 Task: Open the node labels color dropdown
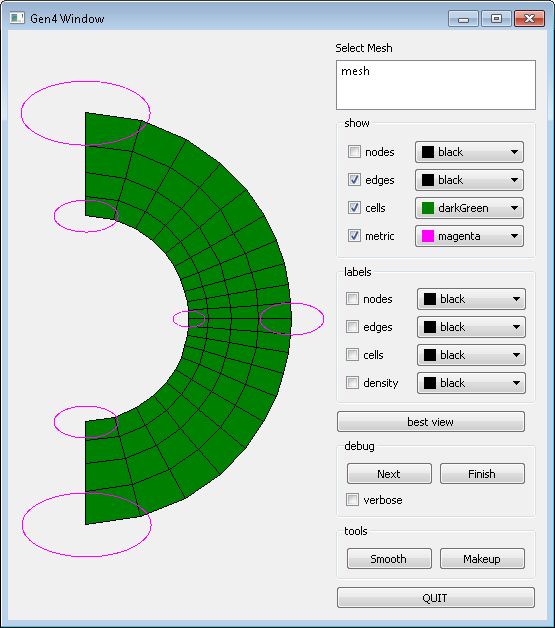click(471, 299)
